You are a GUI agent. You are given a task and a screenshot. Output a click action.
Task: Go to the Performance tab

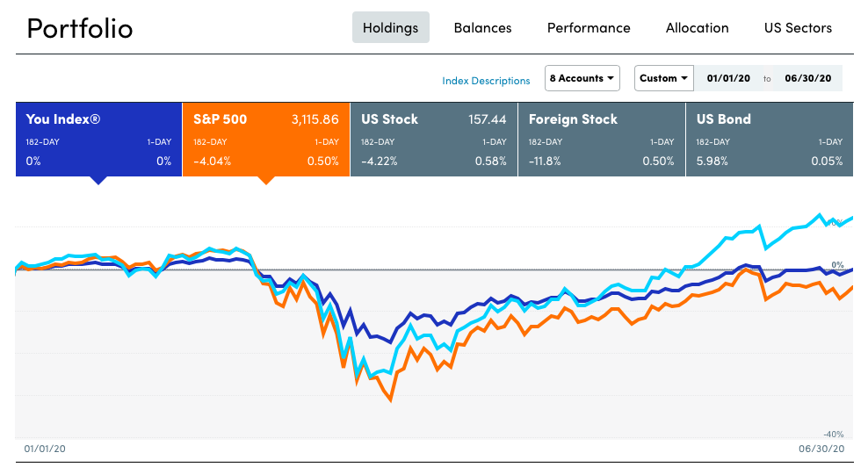pos(589,27)
